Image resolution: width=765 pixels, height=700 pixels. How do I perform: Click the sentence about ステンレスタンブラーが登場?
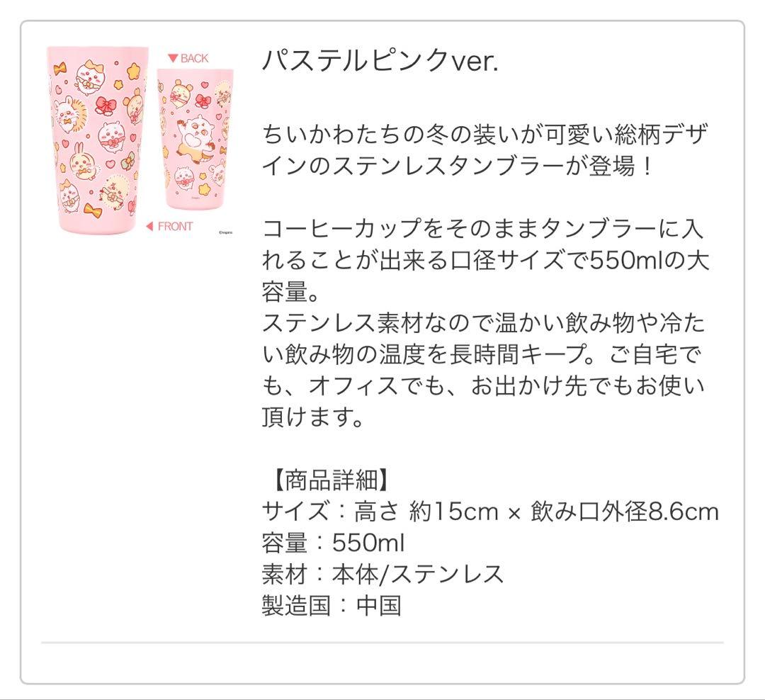(x=484, y=150)
